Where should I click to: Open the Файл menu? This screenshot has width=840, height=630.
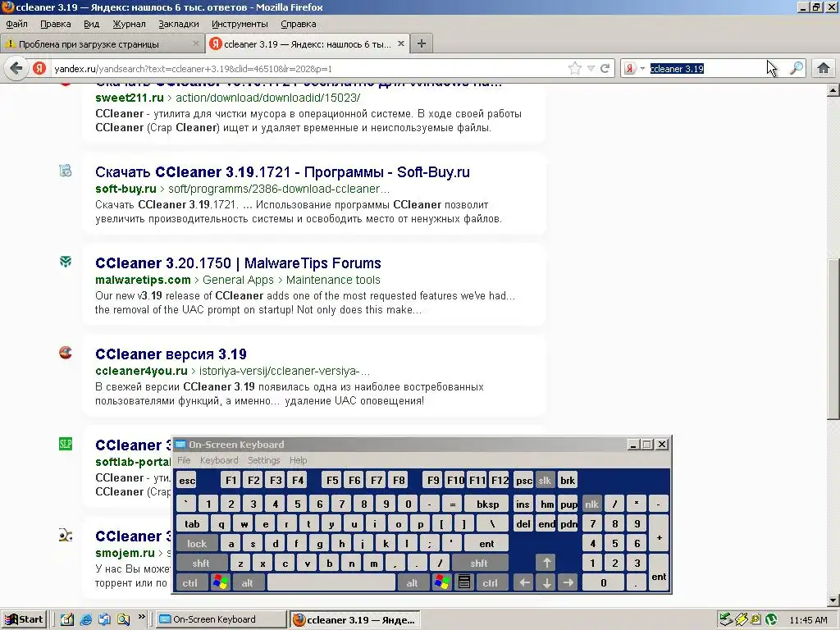pyautogui.click(x=16, y=24)
